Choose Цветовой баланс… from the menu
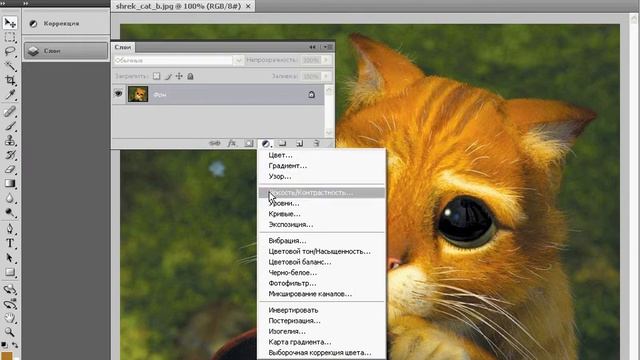Image resolution: width=640 pixels, height=360 pixels. coord(300,262)
